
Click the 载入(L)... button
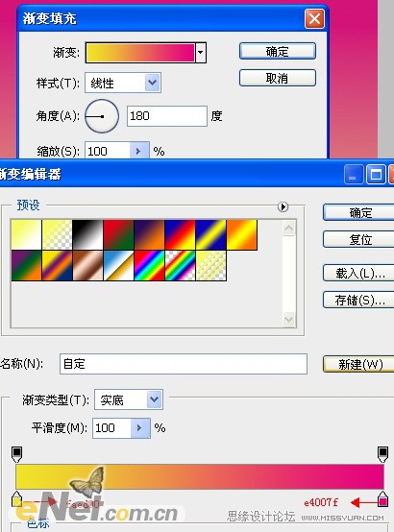(358, 273)
